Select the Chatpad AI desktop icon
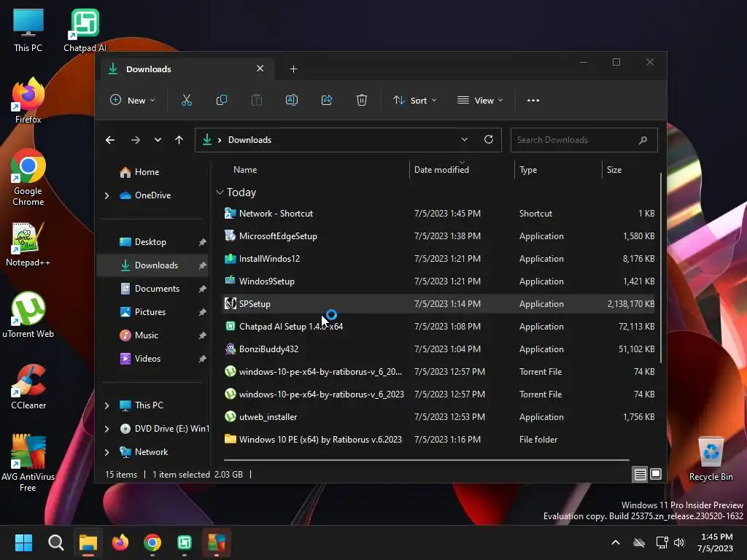The width and height of the screenshot is (747, 560). [x=85, y=30]
